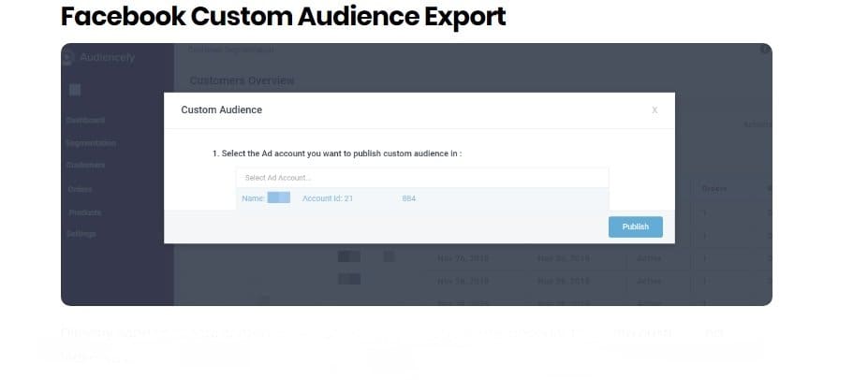Open the Select Ad Account dropdown
This screenshot has width=868, height=380.
421,178
